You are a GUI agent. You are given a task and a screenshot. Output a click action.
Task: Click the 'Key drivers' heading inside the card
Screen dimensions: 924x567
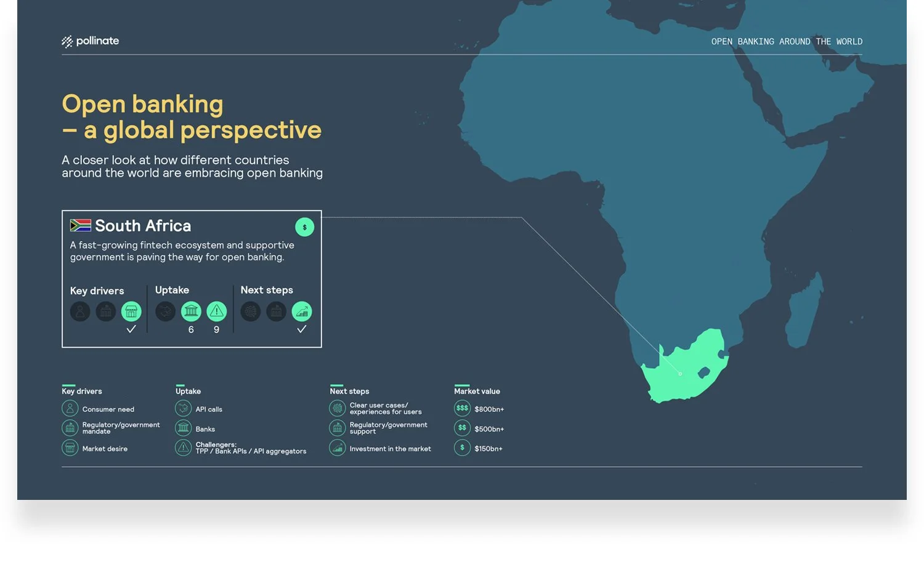(97, 291)
